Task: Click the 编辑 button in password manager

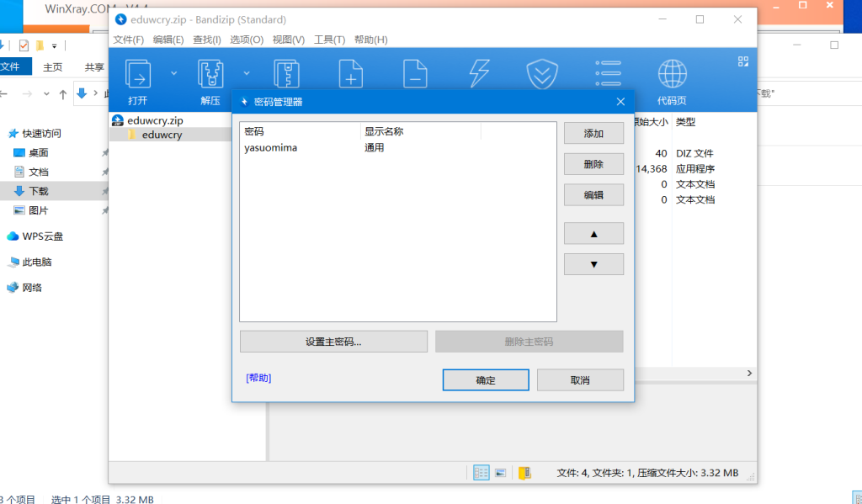Action: point(593,195)
